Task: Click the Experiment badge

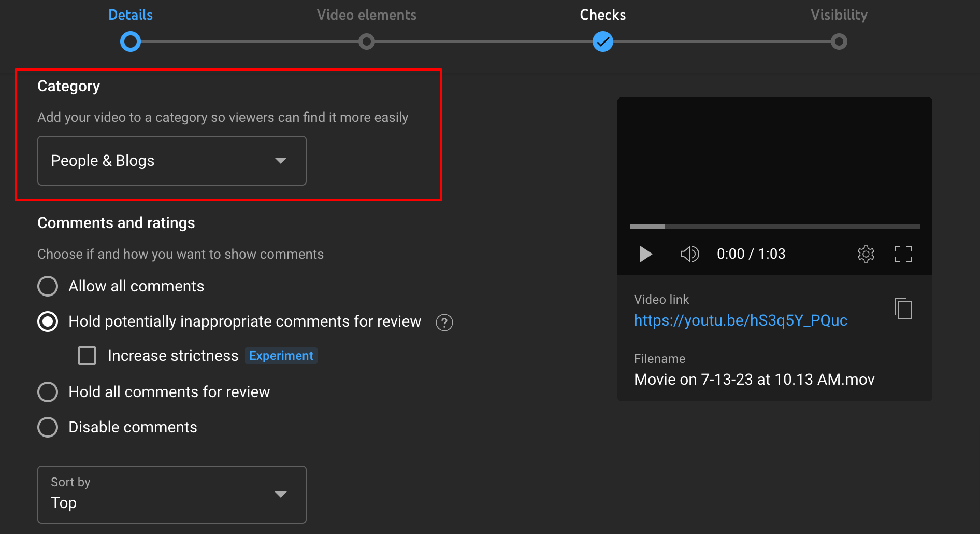Action: pos(281,356)
